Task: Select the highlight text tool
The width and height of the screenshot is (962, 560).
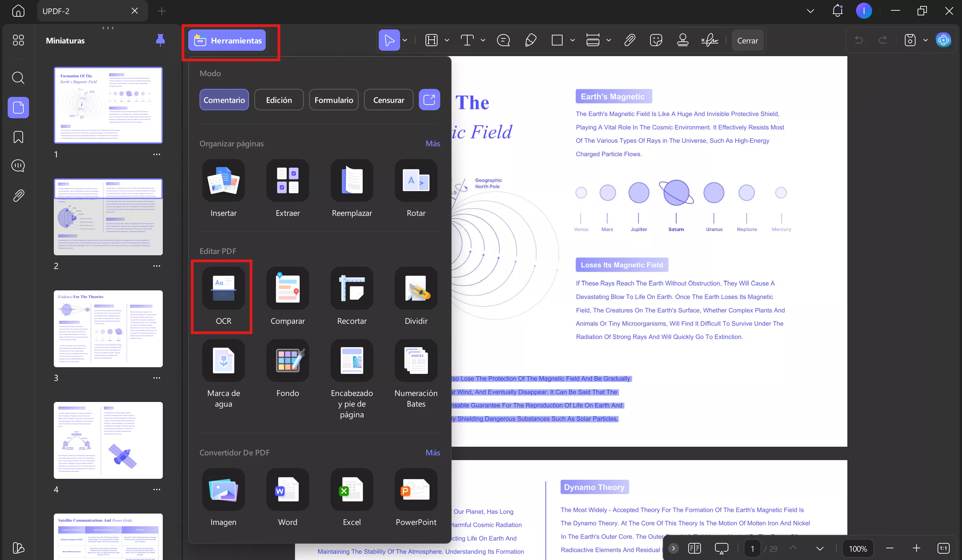Action: point(432,40)
